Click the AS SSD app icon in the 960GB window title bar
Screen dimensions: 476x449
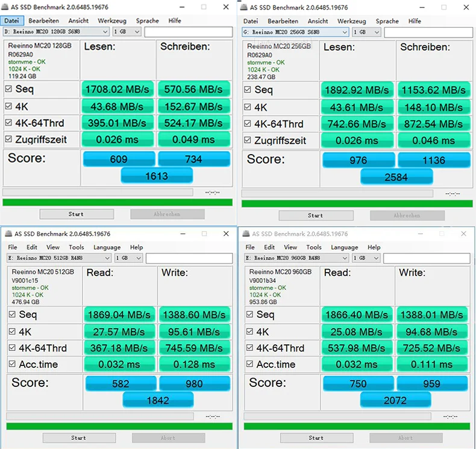[x=246, y=234]
